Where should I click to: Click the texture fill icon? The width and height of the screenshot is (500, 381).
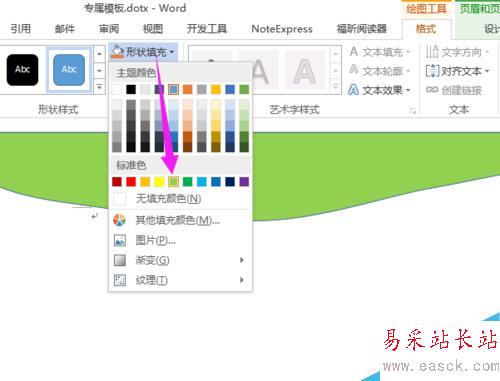click(120, 280)
